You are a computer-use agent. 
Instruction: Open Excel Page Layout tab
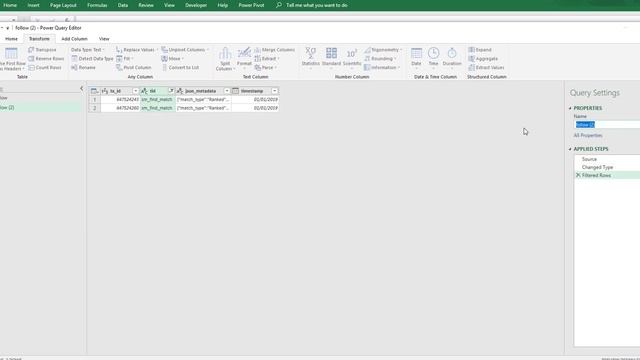[x=63, y=5]
